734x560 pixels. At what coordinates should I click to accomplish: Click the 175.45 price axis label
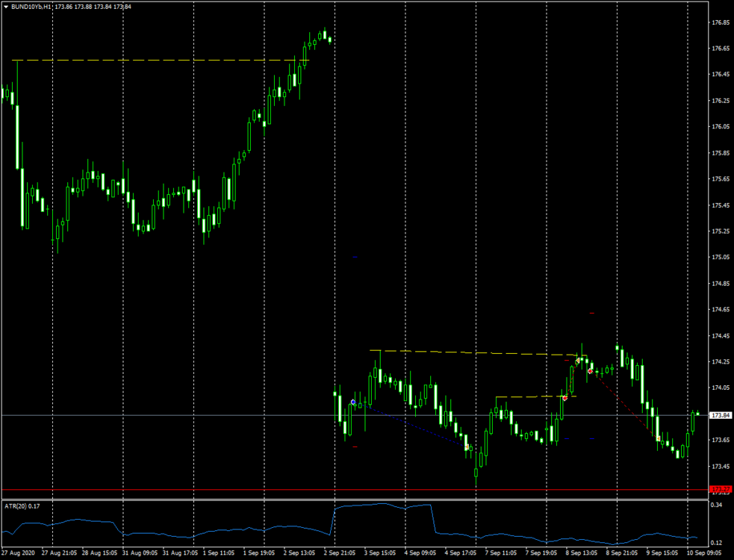(721, 205)
